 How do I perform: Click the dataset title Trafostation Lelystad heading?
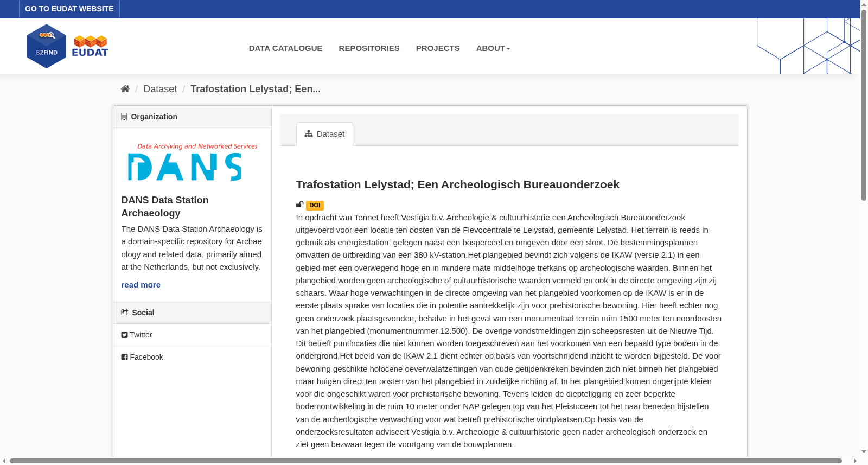coord(457,184)
